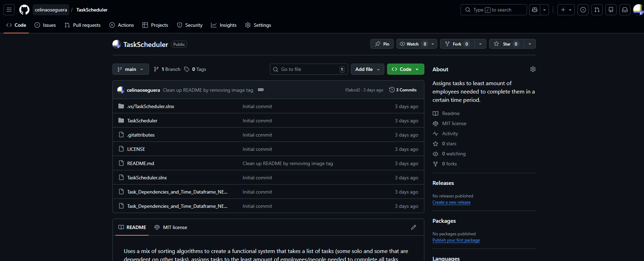Click the search box in header
Viewport: 644px width, 261px height.
pos(494,10)
